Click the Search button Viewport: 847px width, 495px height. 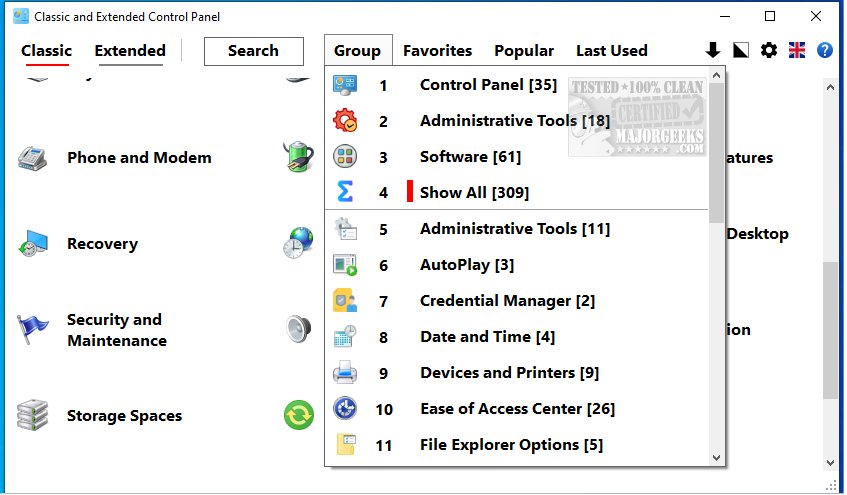click(x=253, y=51)
